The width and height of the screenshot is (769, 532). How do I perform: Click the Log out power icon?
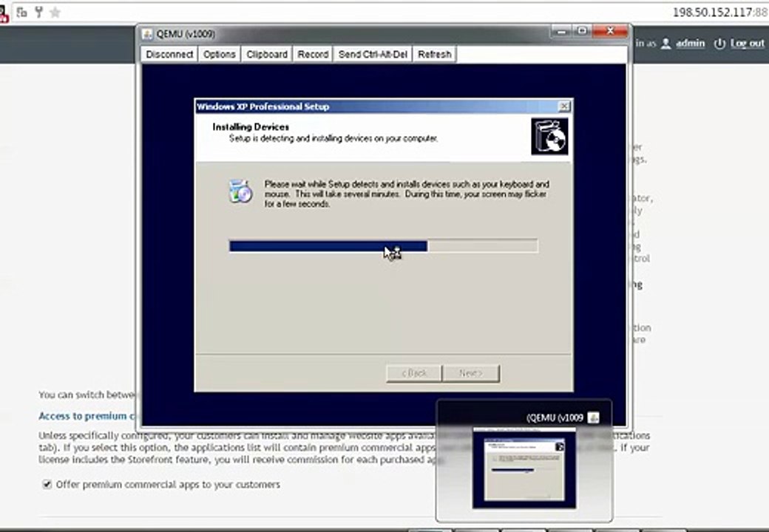point(719,44)
